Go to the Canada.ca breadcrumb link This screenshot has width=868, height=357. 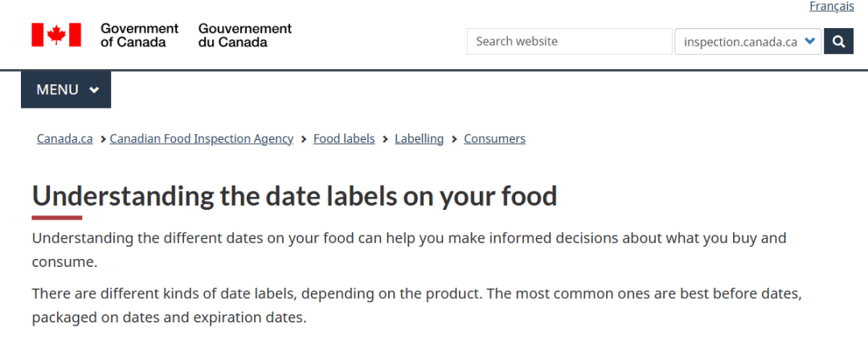[65, 139]
